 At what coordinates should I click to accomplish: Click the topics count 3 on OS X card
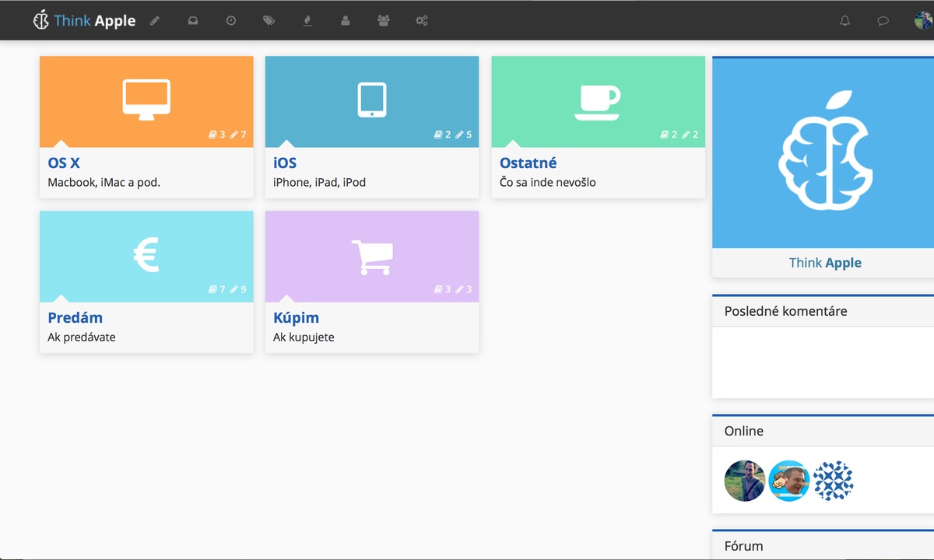(217, 135)
